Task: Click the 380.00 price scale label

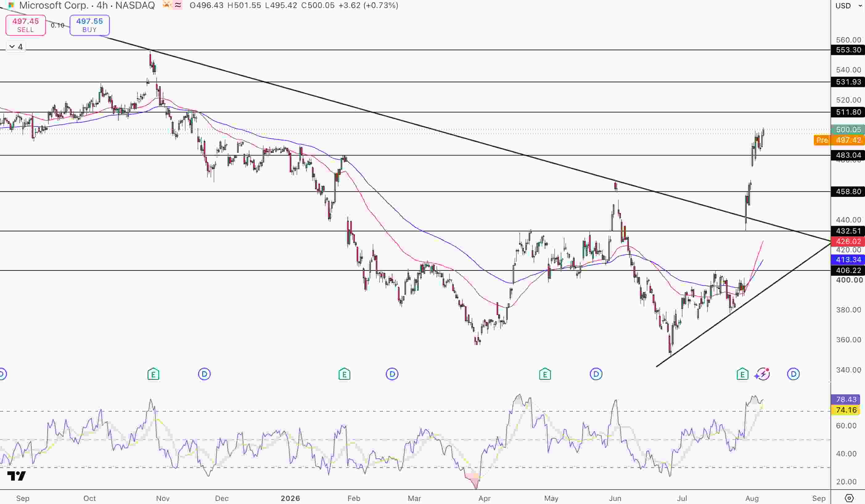Action: [848, 310]
